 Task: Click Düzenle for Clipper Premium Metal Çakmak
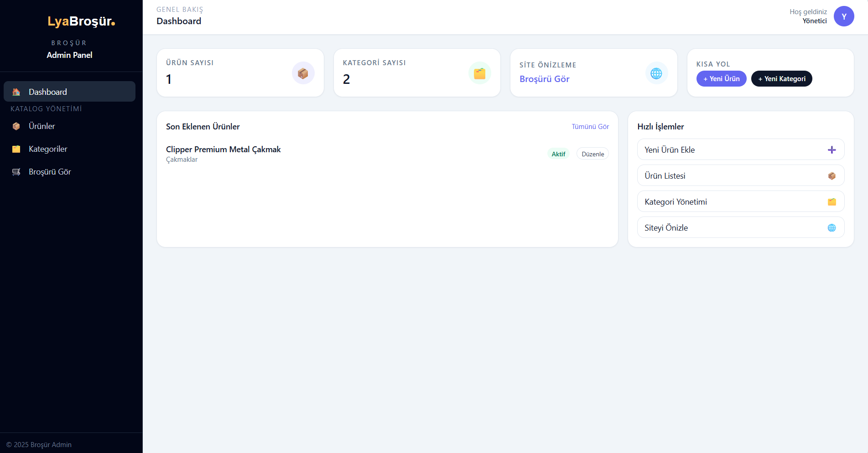593,154
